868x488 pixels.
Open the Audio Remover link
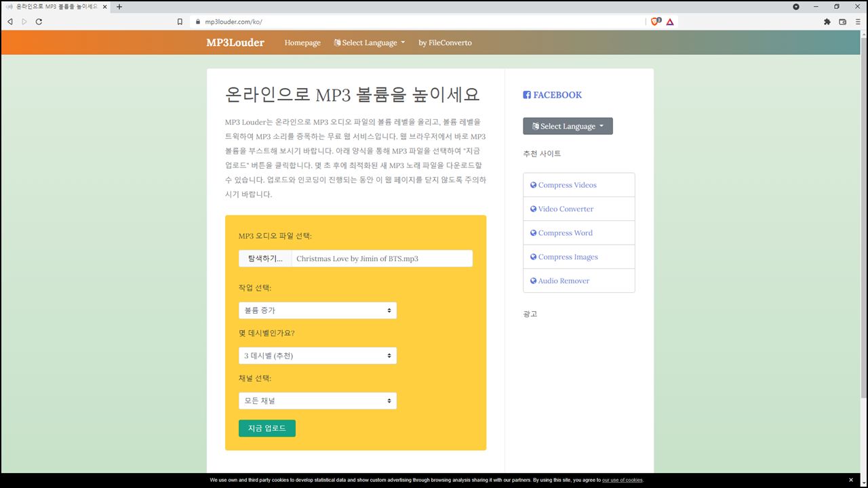[x=564, y=281]
